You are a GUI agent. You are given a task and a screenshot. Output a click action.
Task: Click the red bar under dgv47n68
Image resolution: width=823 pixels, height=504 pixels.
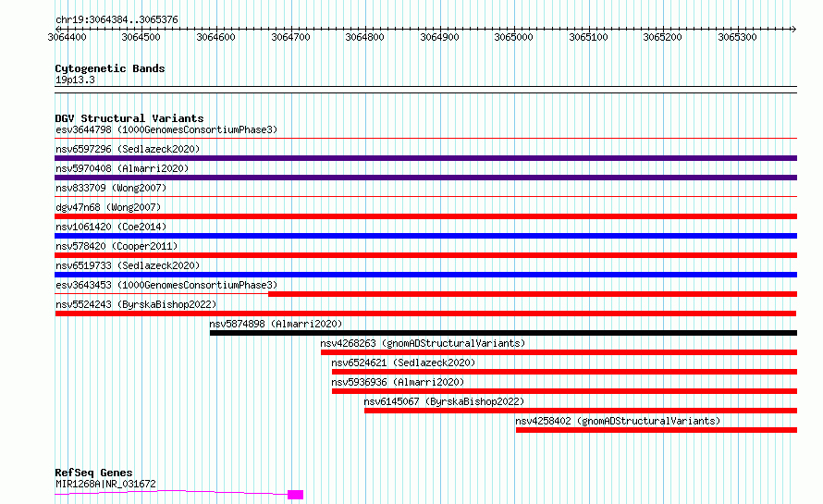(425, 216)
